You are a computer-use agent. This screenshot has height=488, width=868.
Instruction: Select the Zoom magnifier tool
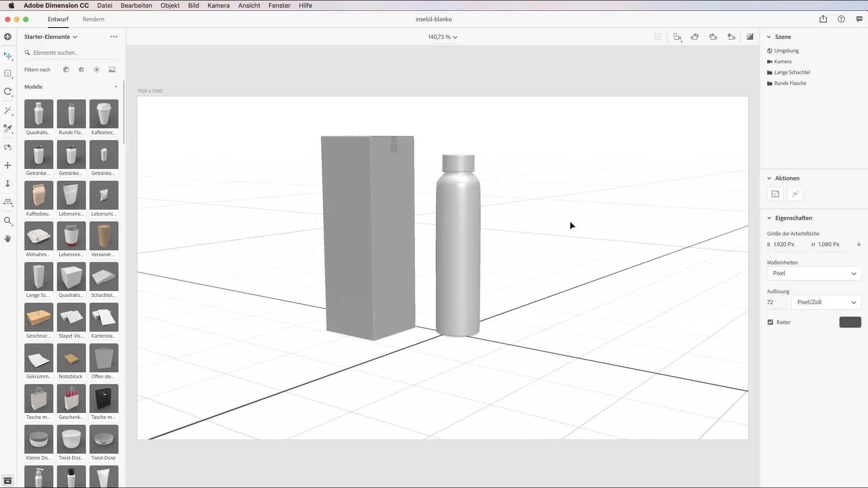[x=8, y=221]
